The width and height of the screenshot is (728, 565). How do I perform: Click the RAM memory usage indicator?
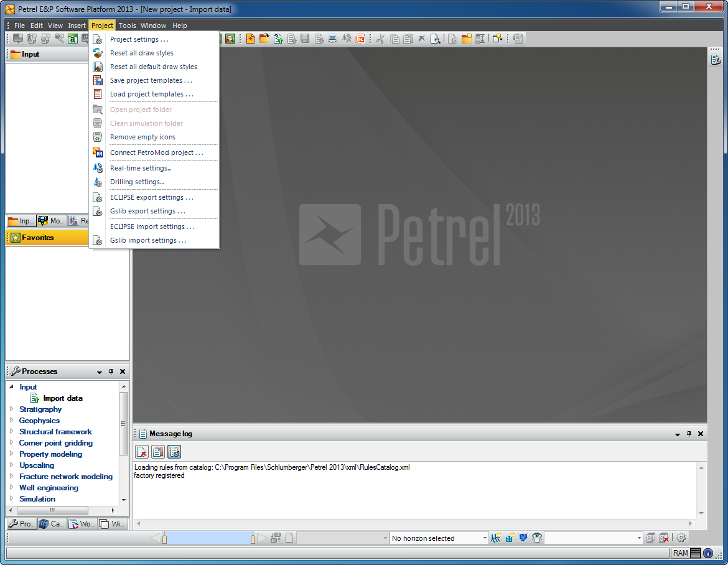tap(686, 553)
